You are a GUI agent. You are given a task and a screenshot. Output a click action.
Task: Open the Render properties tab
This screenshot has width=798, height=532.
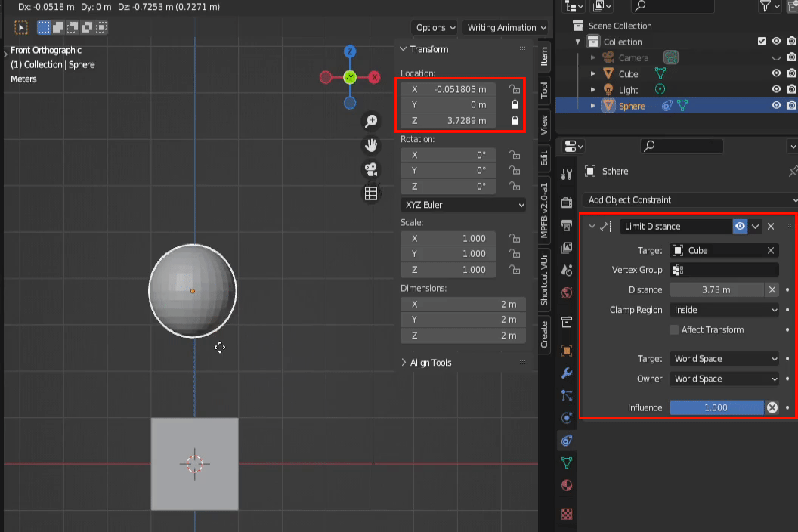pyautogui.click(x=566, y=202)
